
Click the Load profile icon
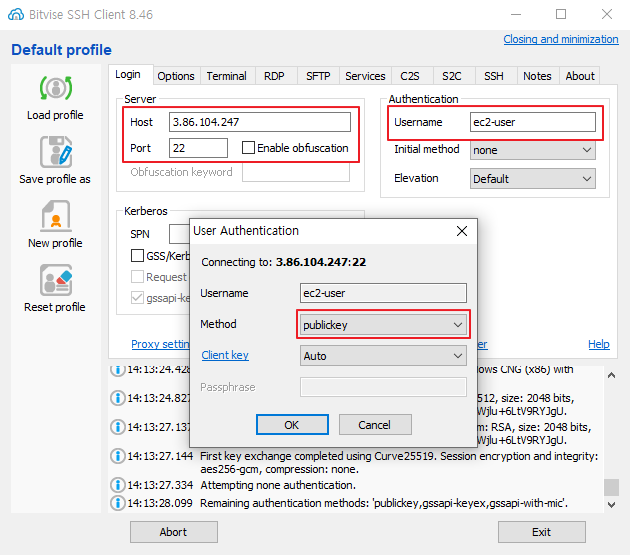click(56, 88)
